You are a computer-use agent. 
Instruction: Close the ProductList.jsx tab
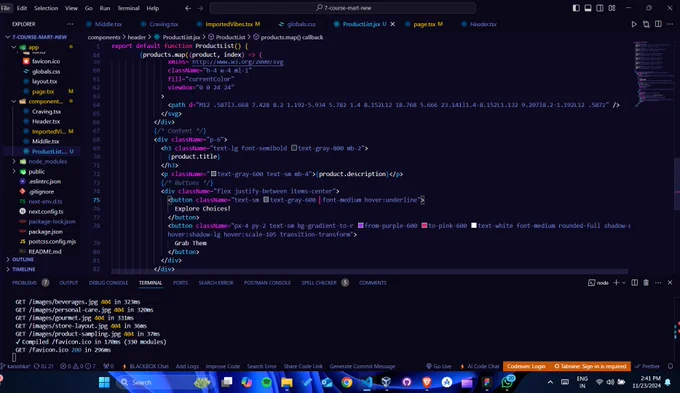[x=392, y=24]
